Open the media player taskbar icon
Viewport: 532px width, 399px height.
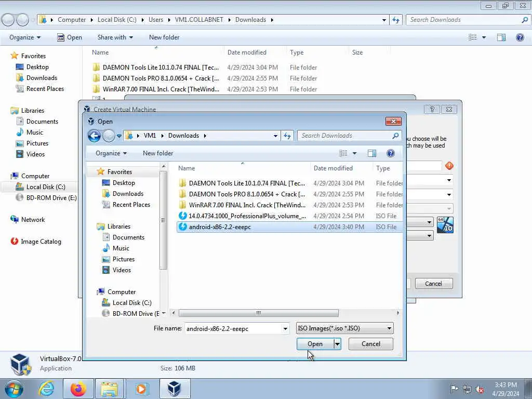point(141,389)
